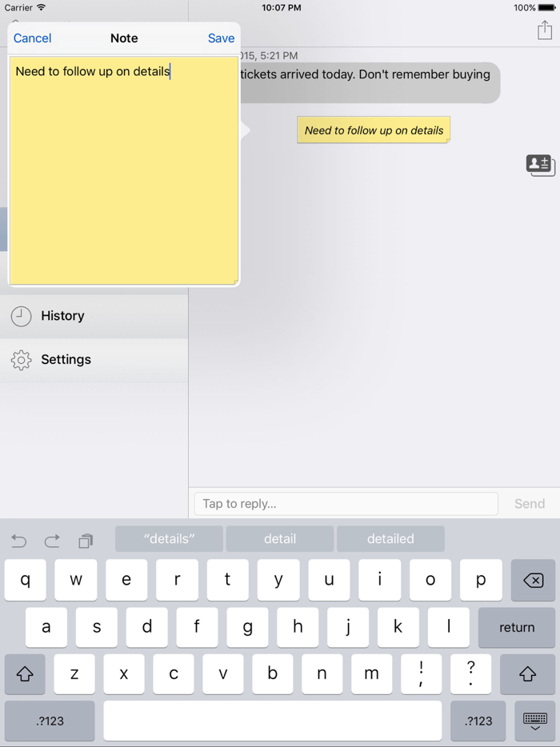This screenshot has width=560, height=747.
Task: Tap the j key
Action: point(348,627)
